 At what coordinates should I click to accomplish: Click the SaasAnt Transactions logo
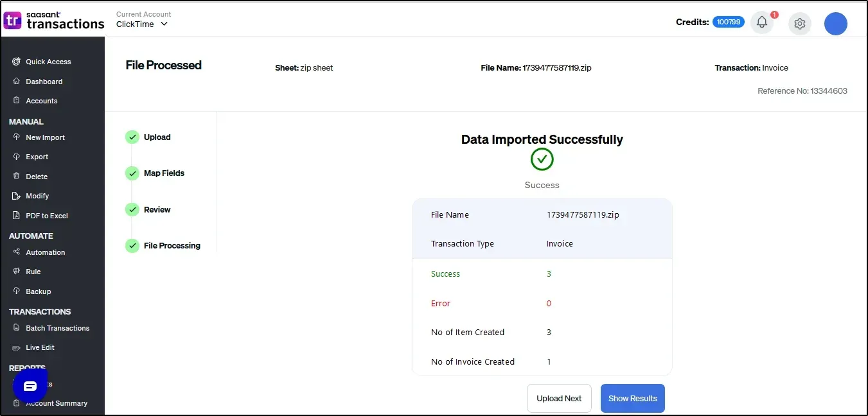point(54,21)
